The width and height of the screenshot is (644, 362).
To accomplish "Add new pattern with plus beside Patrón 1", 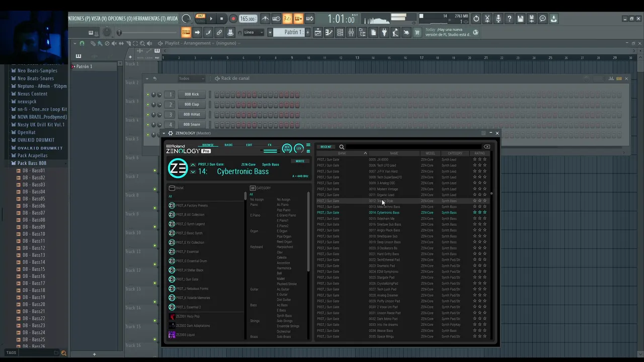I will [x=307, y=32].
